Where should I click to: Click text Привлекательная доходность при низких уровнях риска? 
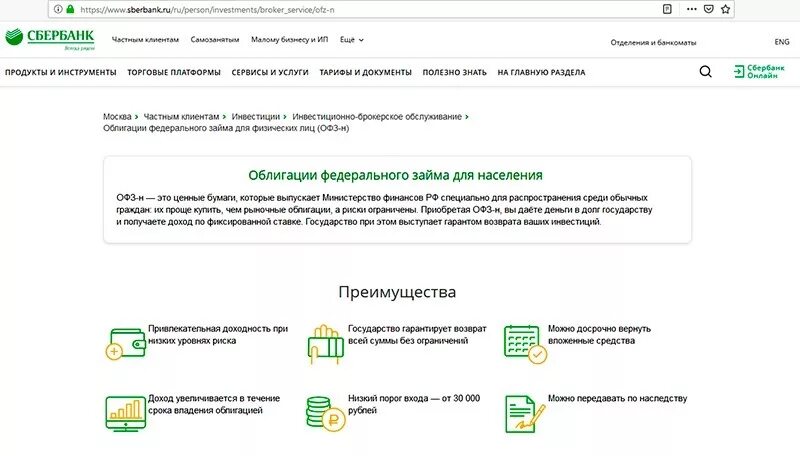coord(218,335)
